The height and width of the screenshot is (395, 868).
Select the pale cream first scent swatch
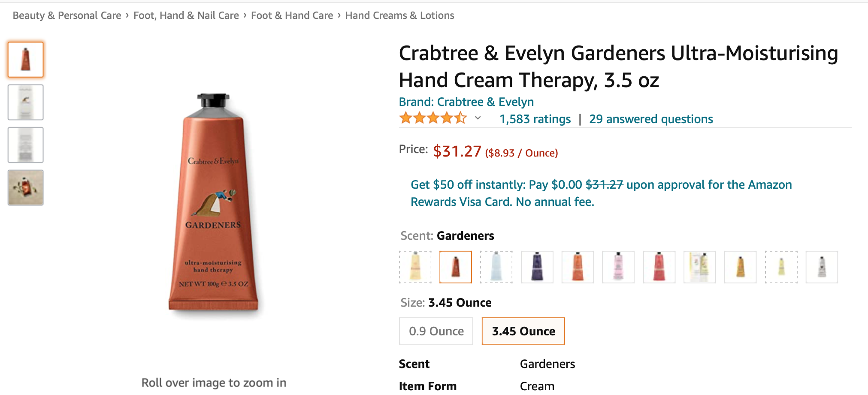(415, 267)
